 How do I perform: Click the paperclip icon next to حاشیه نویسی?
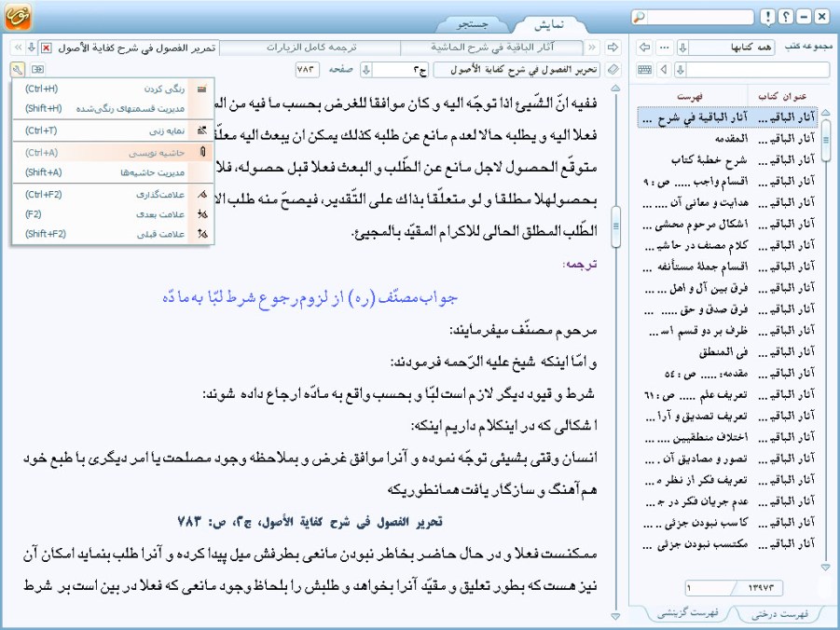click(202, 152)
